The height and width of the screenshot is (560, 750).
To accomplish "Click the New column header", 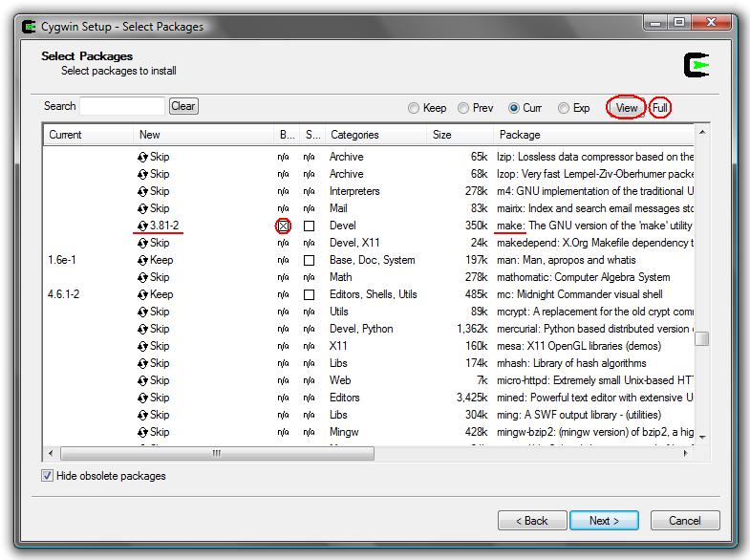I will pos(204,135).
